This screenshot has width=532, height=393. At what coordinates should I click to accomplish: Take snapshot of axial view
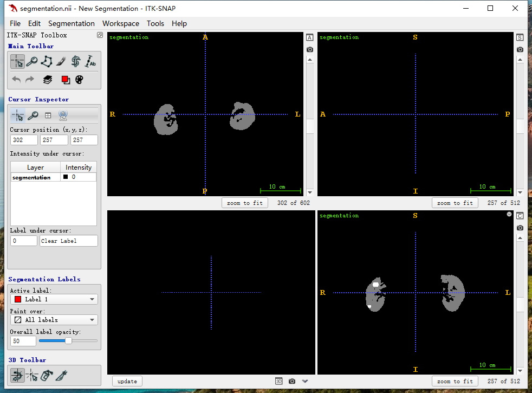[310, 49]
